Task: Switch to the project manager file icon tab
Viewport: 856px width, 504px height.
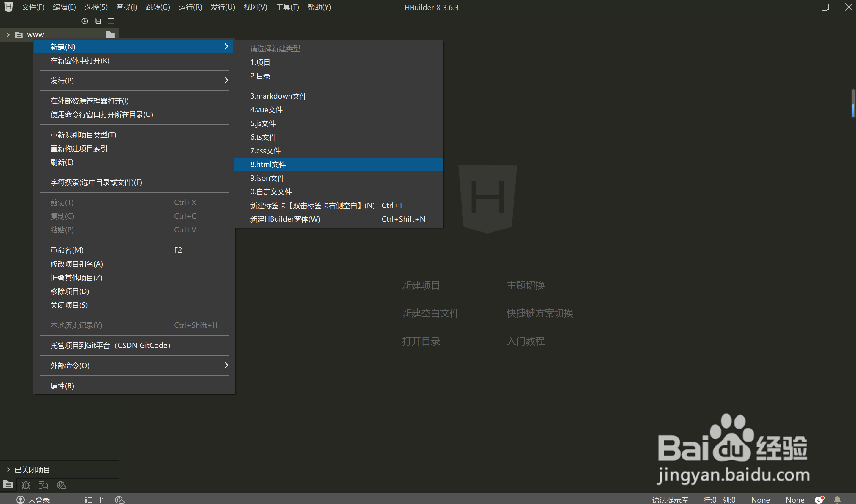Action: [x=8, y=485]
